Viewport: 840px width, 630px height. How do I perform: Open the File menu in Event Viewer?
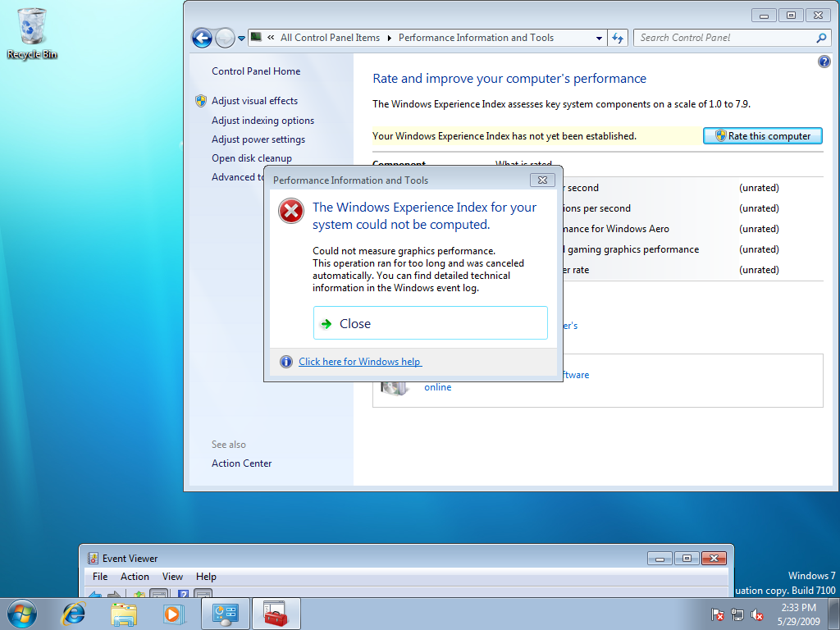point(100,577)
